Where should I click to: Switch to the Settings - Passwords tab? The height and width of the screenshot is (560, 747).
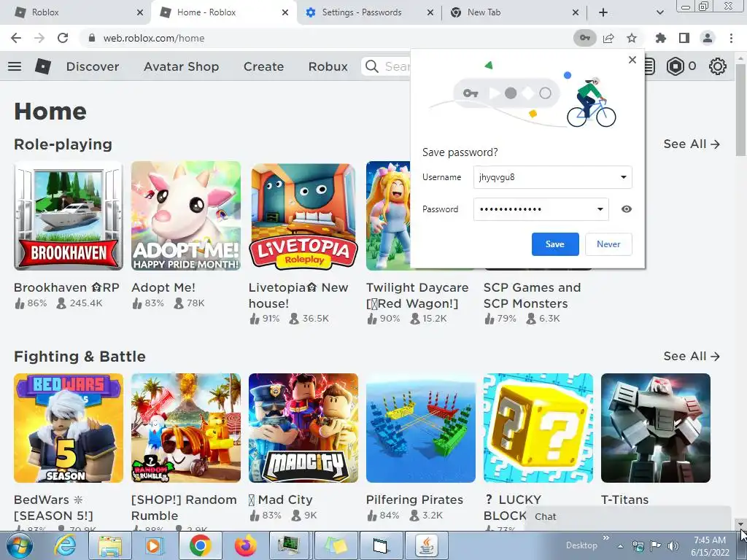pyautogui.click(x=368, y=12)
